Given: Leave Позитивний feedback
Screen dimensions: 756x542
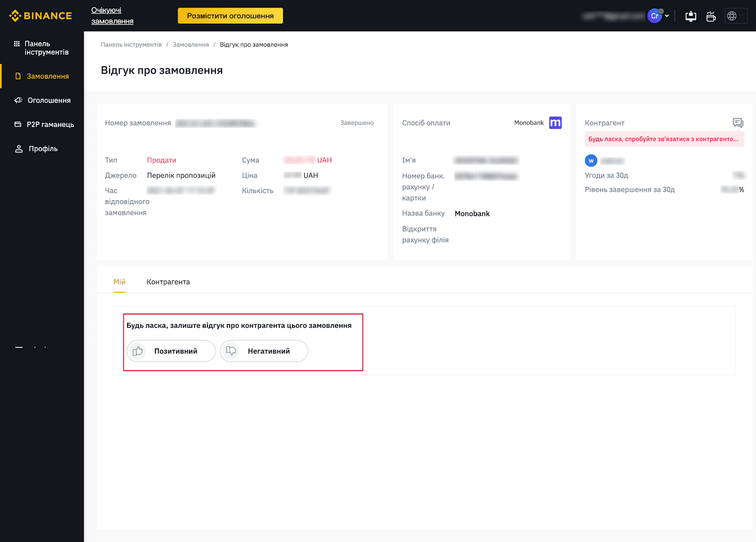Looking at the screenshot, I should click(x=171, y=351).
